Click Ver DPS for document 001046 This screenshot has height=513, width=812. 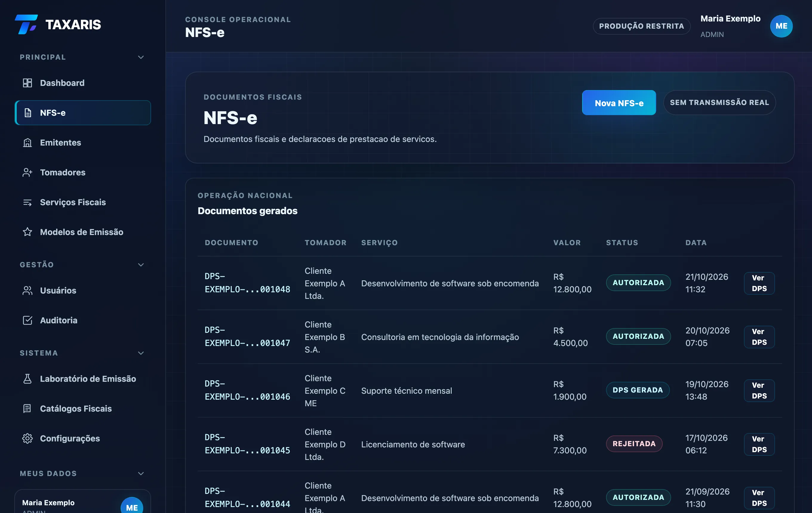[759, 391]
